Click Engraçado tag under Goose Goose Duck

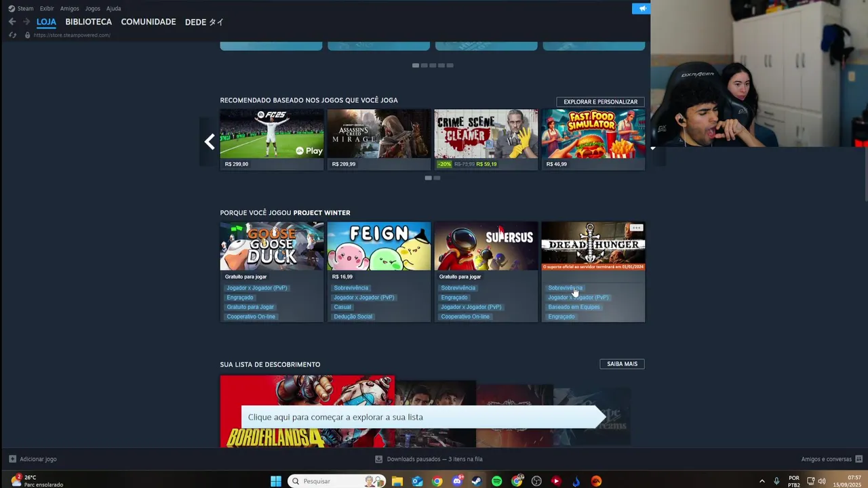click(240, 298)
